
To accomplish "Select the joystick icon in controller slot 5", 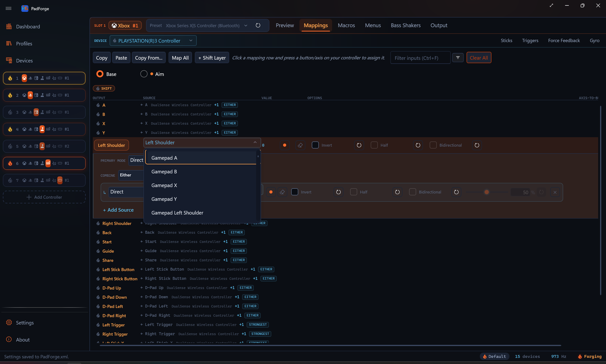I will coord(42,146).
